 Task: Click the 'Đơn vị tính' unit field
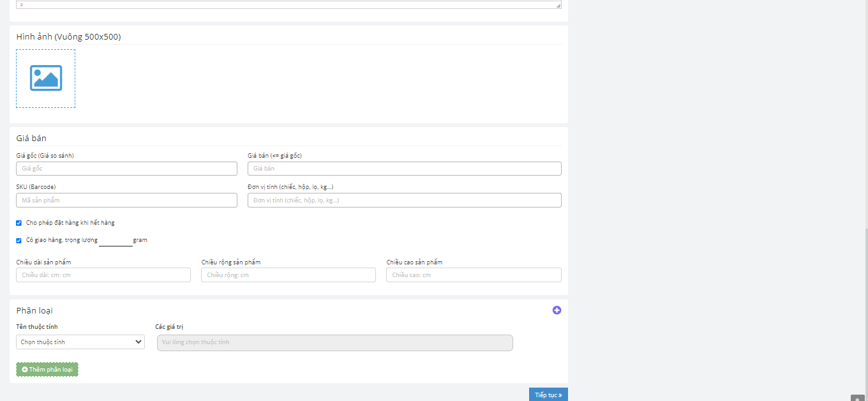coord(404,200)
